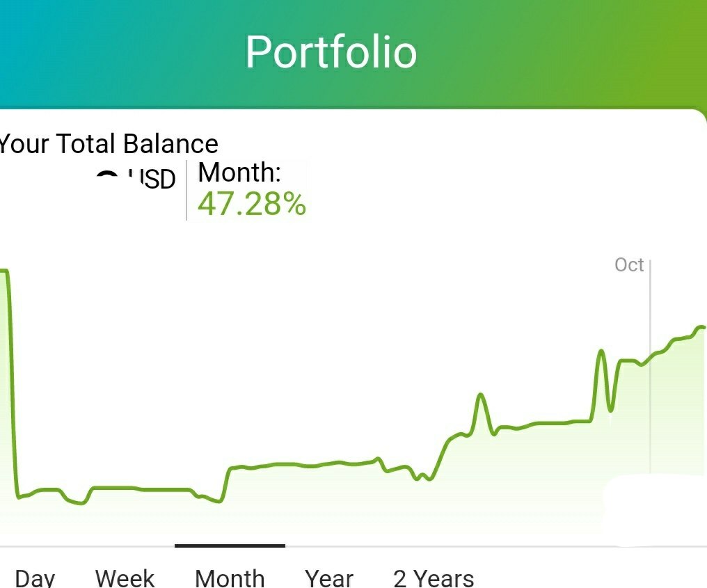Open the 2 Years range tab

[434, 578]
